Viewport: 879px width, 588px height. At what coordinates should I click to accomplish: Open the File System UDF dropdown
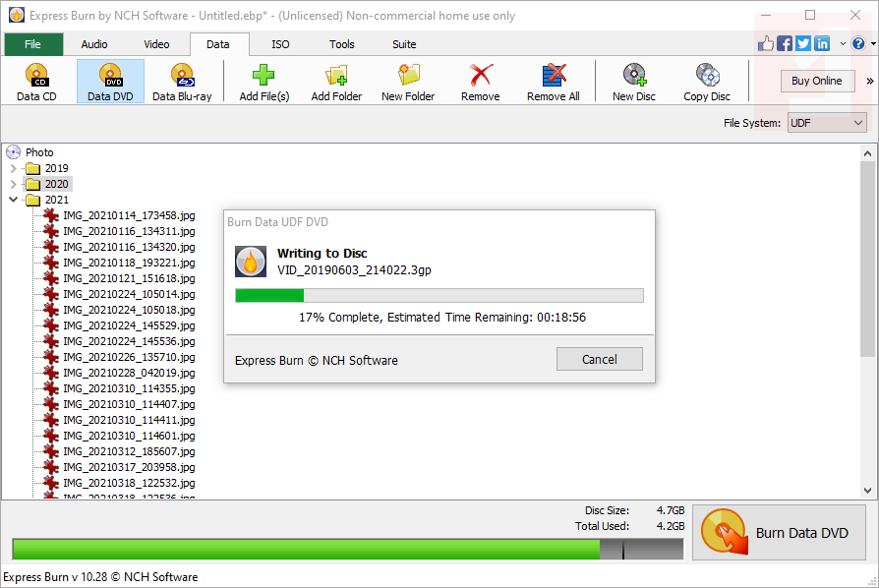click(827, 123)
